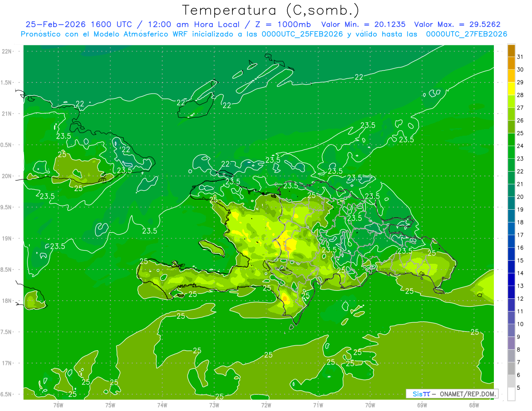Click the colorbar label 21
Screen dimensions: 532x411
point(520,184)
